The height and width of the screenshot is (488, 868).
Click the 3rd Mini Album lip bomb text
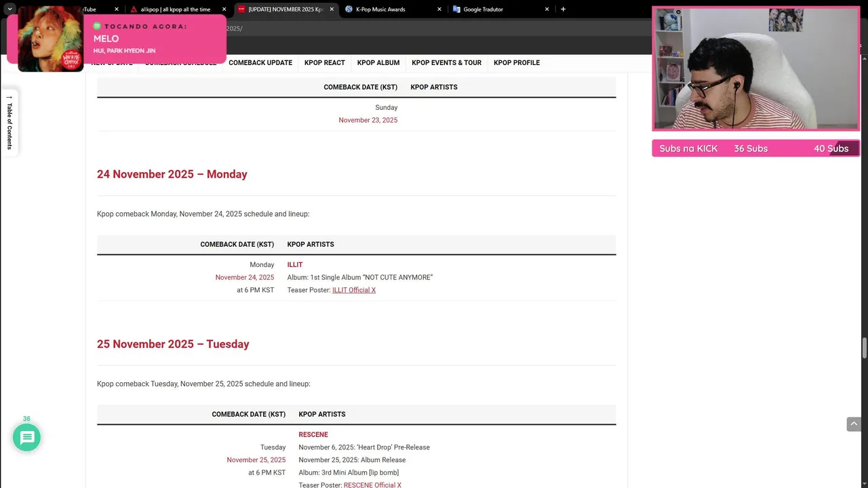[349, 473]
